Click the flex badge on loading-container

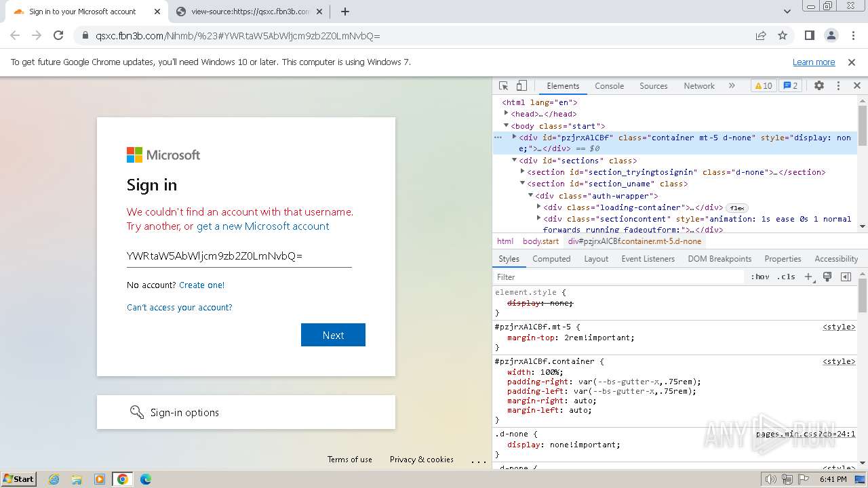[x=737, y=208]
